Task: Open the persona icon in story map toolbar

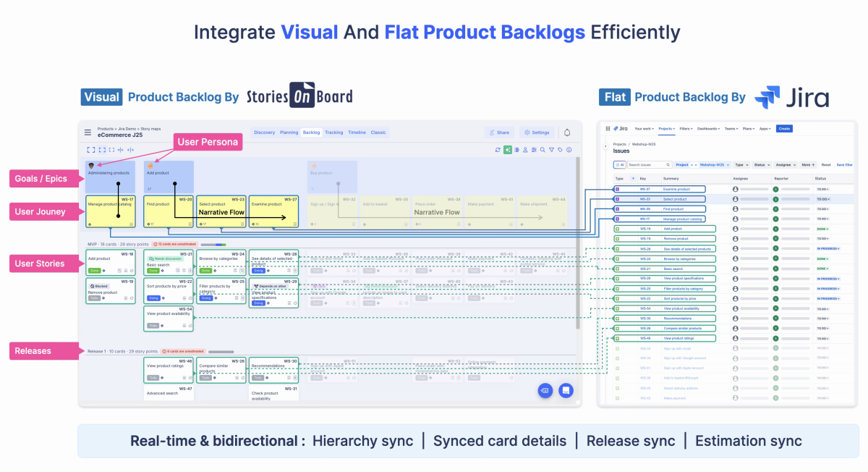Action: pos(525,150)
